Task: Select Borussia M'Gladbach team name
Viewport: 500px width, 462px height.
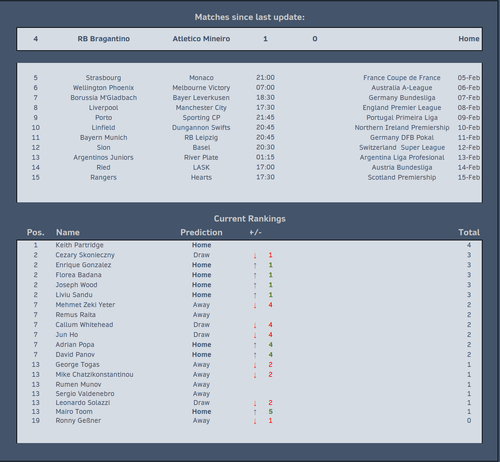Action: click(x=103, y=98)
